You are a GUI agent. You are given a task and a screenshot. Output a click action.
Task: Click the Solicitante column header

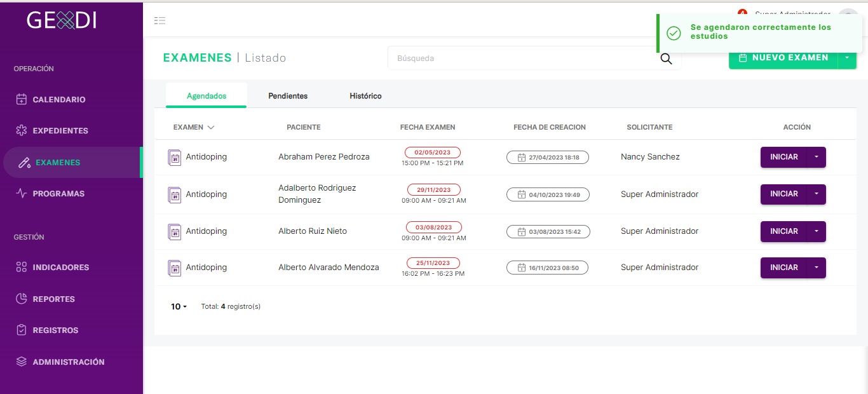pos(649,127)
